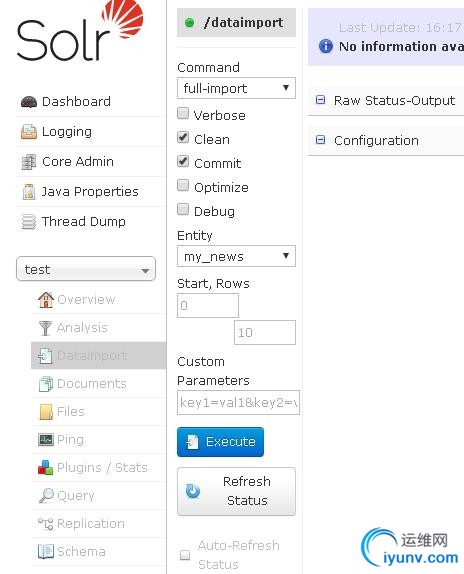Screen dimensions: 464x574
Task: Click the Analysis funnel icon
Action: [45, 328]
